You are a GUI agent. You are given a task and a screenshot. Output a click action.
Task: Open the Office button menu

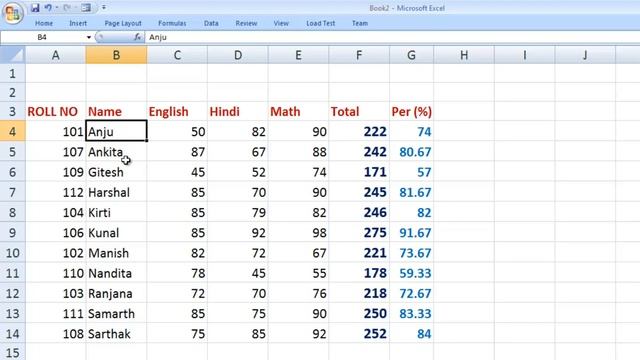13,13
